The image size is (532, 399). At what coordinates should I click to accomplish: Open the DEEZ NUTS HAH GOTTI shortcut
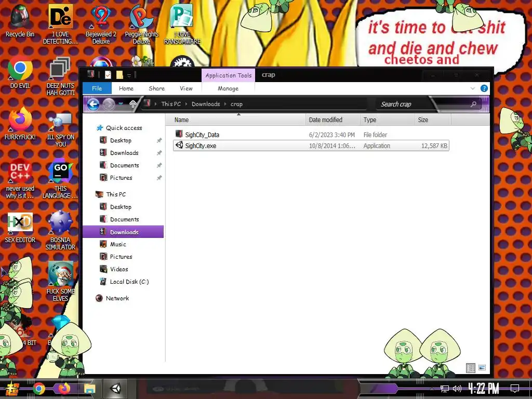60,76
